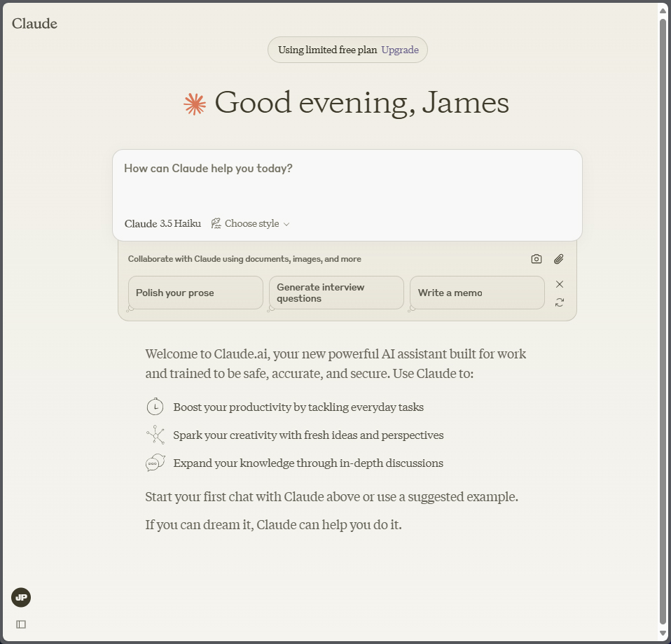Viewport: 671px width, 644px height.
Task: Click 'Using limited free plan' text
Action: coord(327,50)
